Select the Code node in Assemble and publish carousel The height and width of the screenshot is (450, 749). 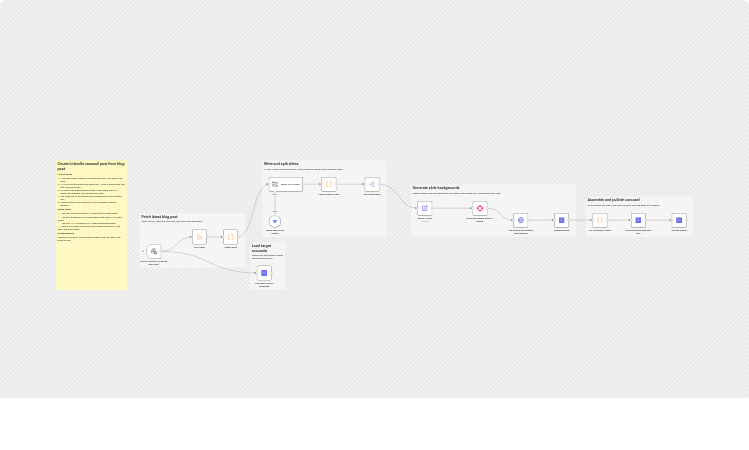(x=600, y=220)
